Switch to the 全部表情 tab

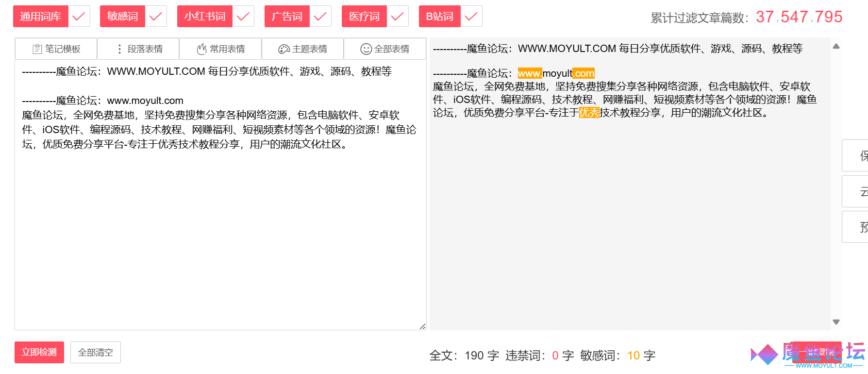[x=385, y=49]
